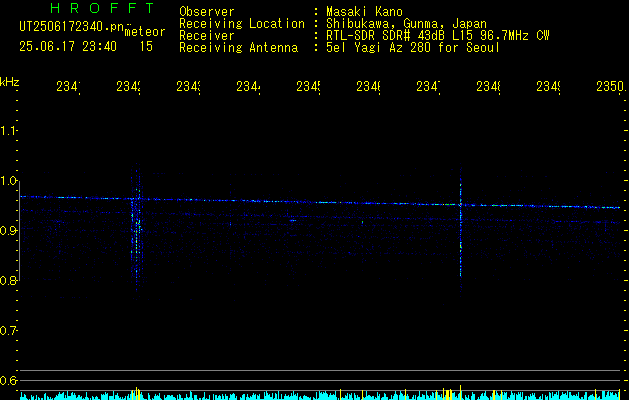Click 5el Yagi Az 280 for Seoul text
The width and height of the screenshot is (629, 400).
[413, 48]
